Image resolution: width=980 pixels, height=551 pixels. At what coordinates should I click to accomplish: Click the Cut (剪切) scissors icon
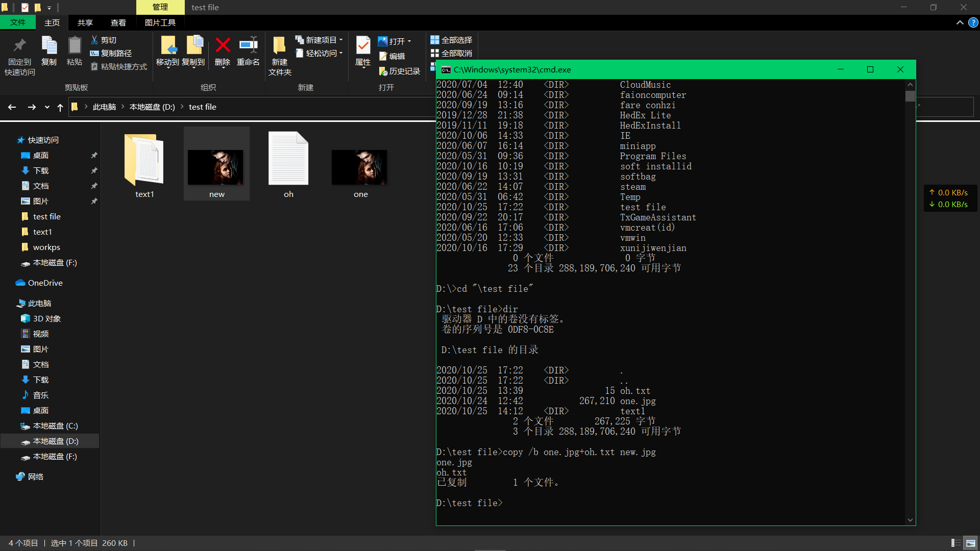(x=94, y=40)
